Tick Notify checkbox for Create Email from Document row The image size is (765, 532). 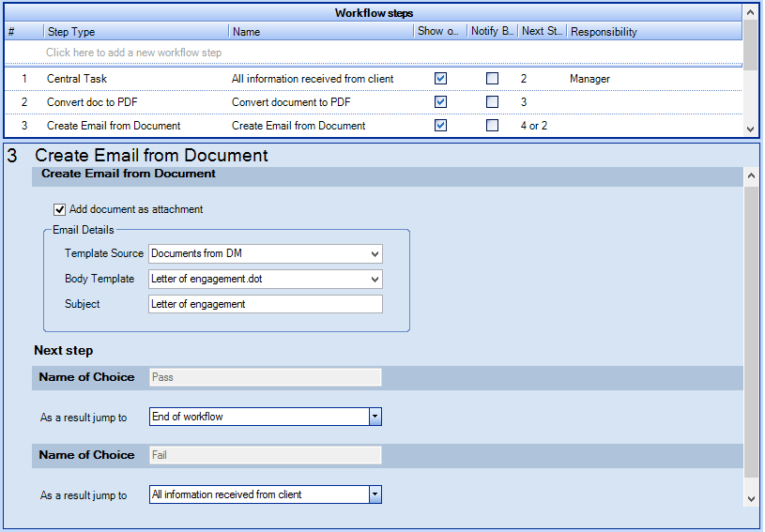pyautogui.click(x=492, y=126)
